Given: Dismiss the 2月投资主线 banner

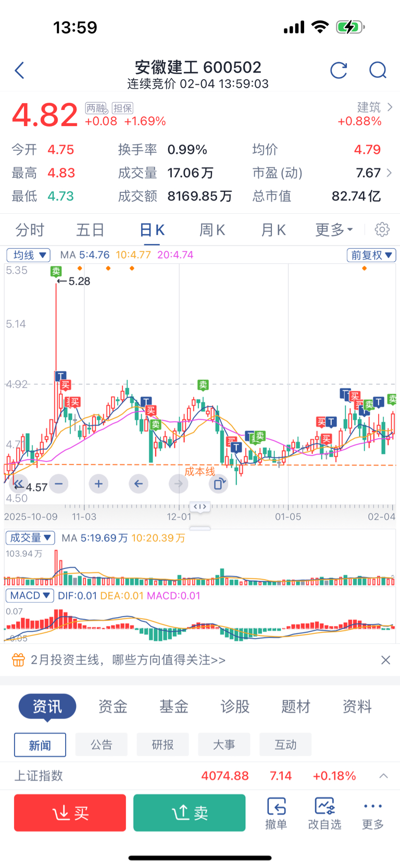Looking at the screenshot, I should coord(385,660).
